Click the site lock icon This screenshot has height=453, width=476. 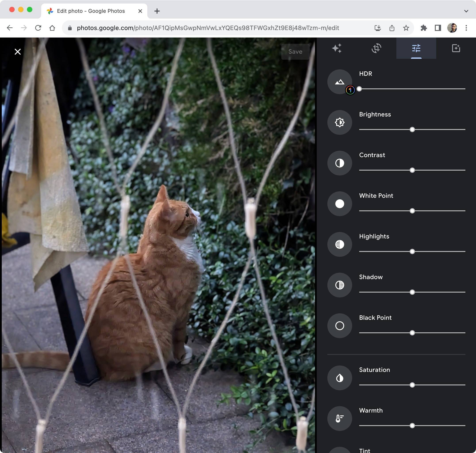(70, 28)
